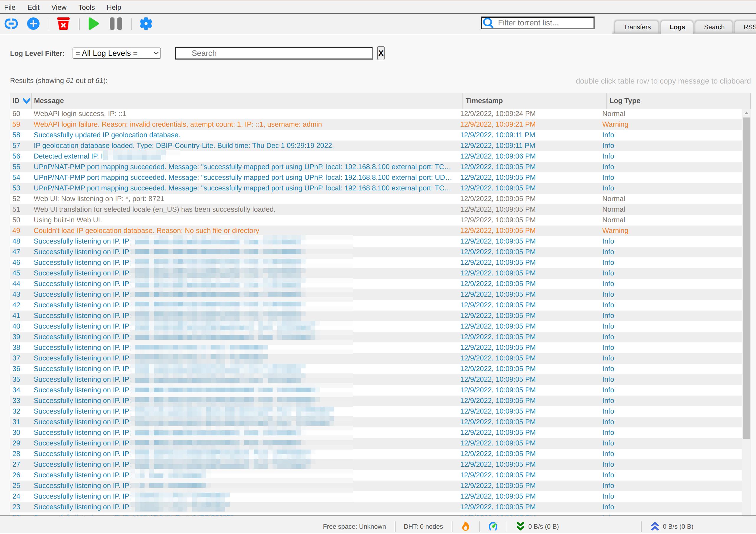This screenshot has width=756, height=534.
Task: Click the blue upload speed arrow icon
Action: pyautogui.click(x=655, y=526)
